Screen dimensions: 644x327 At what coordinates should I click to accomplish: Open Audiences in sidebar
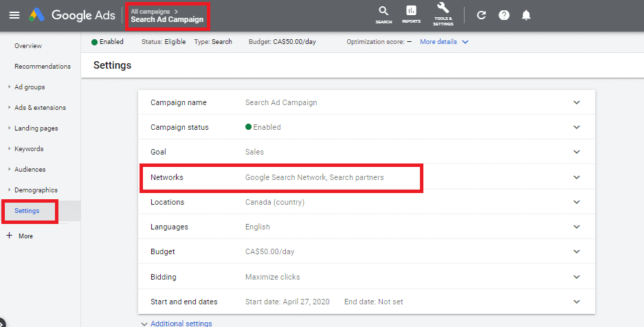[30, 169]
